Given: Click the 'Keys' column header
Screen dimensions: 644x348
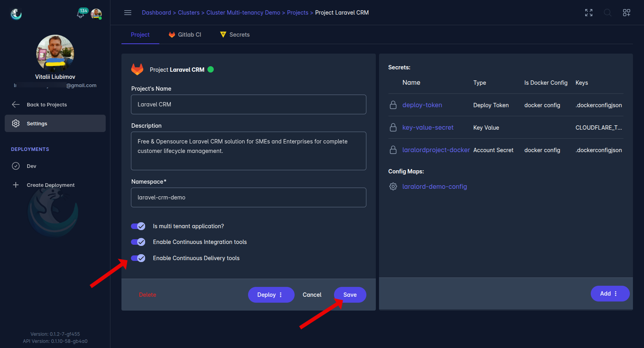Looking at the screenshot, I should click(x=582, y=83).
